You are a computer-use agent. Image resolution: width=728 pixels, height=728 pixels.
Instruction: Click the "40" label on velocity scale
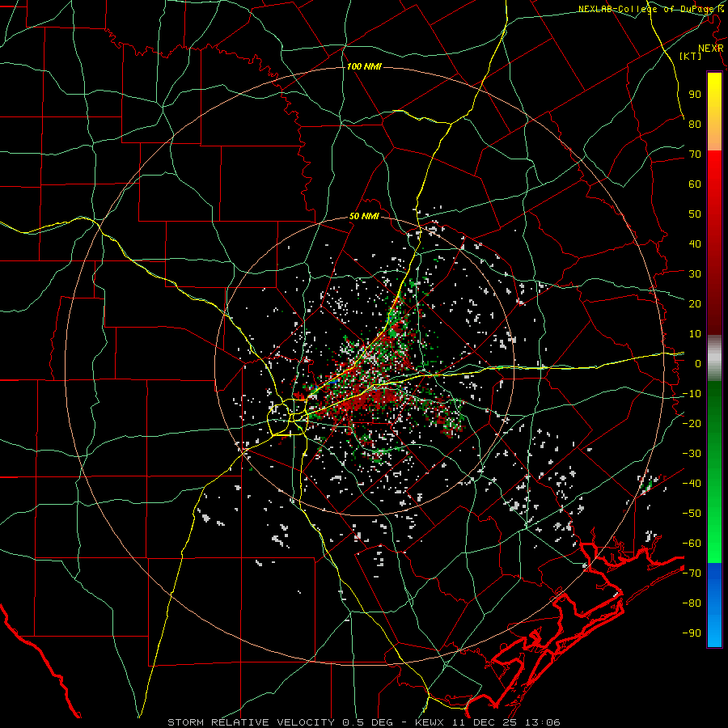pyautogui.click(x=695, y=243)
